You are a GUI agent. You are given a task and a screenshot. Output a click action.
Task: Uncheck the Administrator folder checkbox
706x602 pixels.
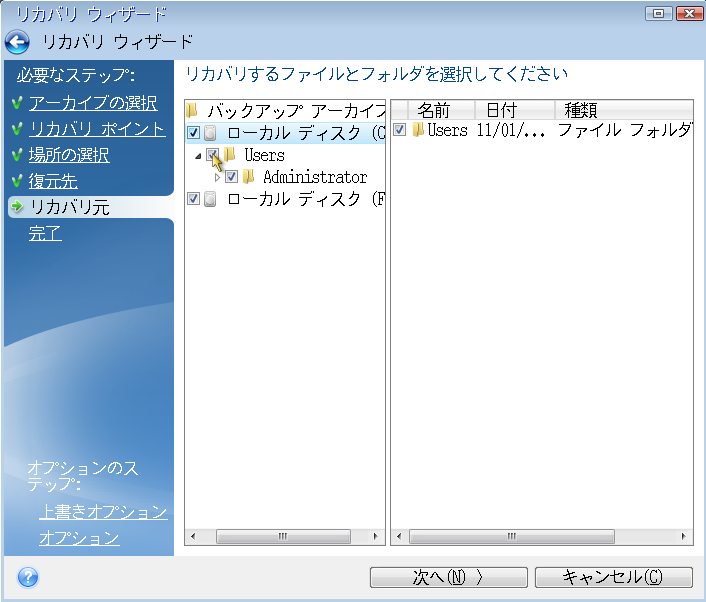231,177
